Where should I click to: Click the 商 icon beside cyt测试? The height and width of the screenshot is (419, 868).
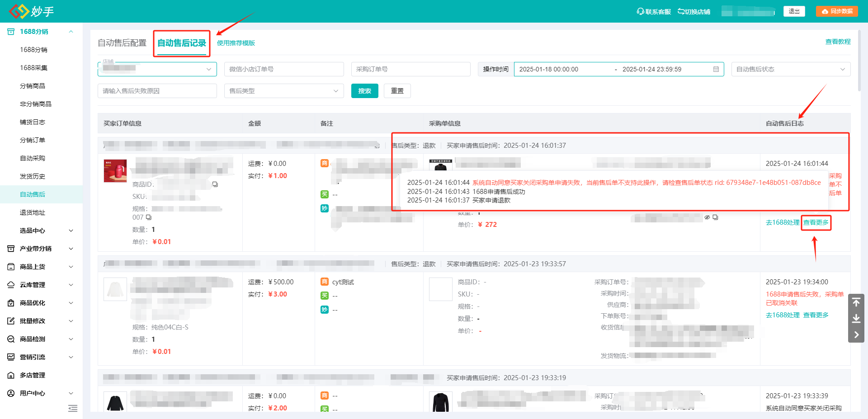(325, 282)
